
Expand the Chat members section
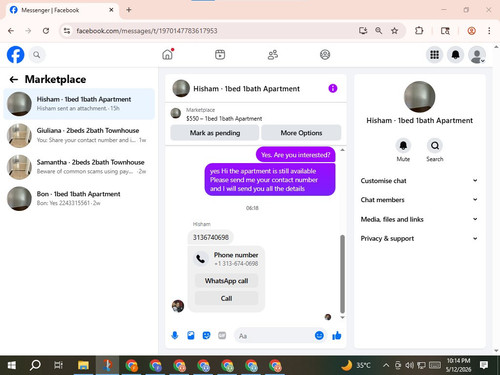419,200
